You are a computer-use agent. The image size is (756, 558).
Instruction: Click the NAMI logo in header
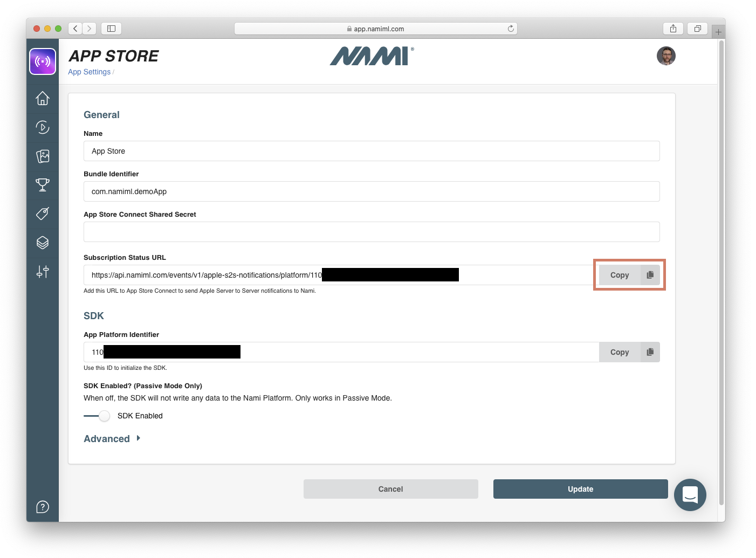(372, 56)
